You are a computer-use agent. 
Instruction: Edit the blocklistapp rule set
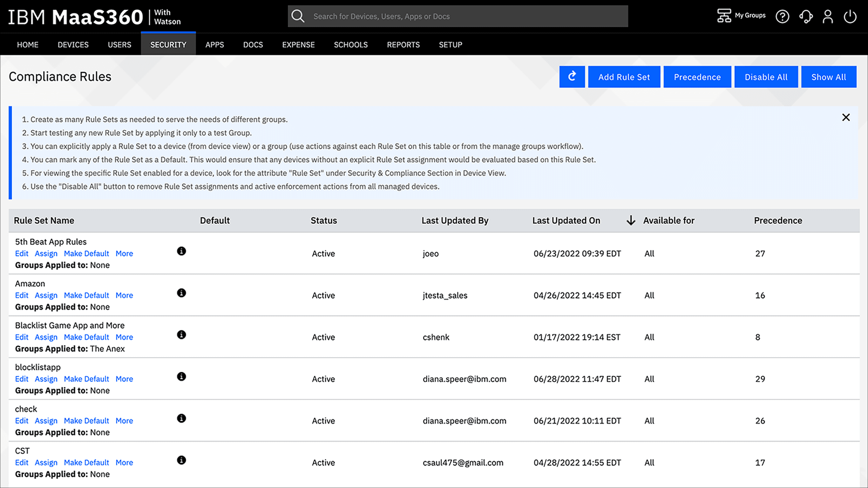22,379
